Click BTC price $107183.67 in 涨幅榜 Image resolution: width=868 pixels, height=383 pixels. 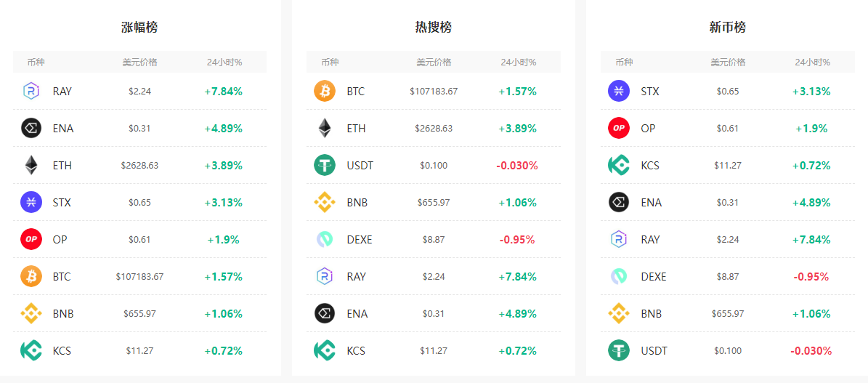pos(139,276)
